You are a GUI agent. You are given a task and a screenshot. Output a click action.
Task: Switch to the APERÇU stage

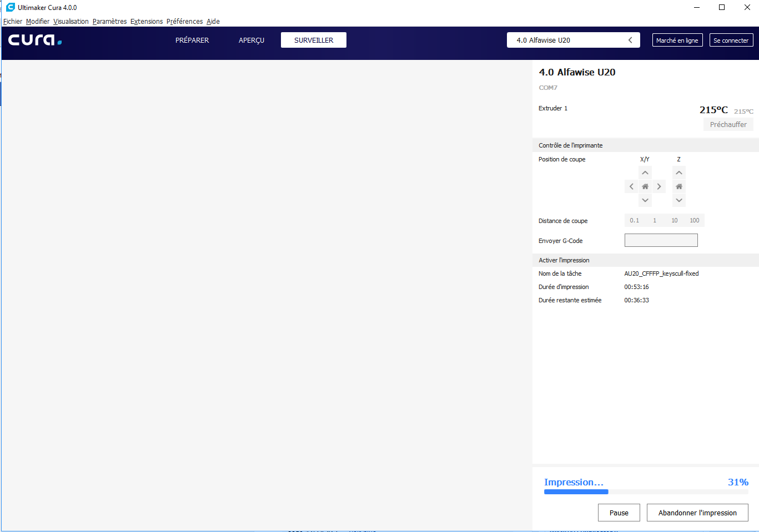(x=252, y=40)
